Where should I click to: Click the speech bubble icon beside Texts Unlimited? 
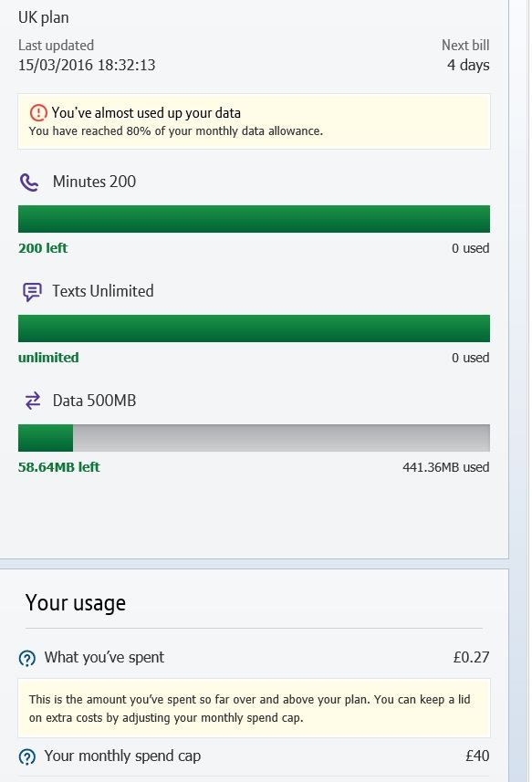click(32, 292)
